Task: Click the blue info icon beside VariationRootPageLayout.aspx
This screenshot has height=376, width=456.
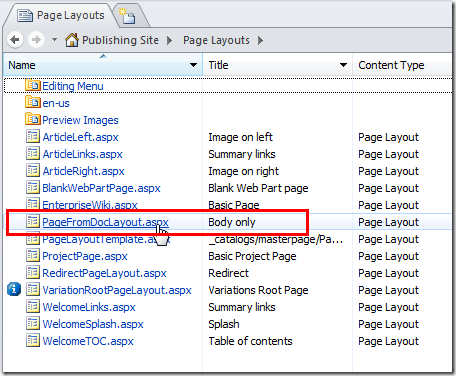Action: 14,289
